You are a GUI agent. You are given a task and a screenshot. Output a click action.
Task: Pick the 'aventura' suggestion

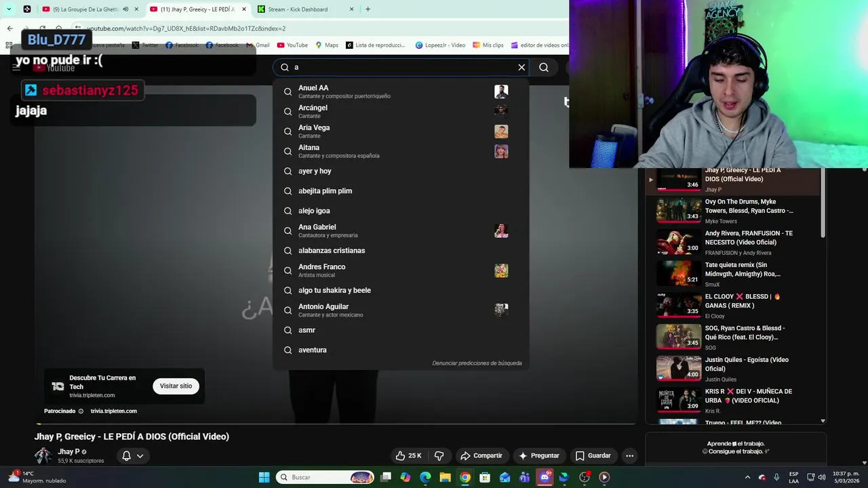point(401,350)
